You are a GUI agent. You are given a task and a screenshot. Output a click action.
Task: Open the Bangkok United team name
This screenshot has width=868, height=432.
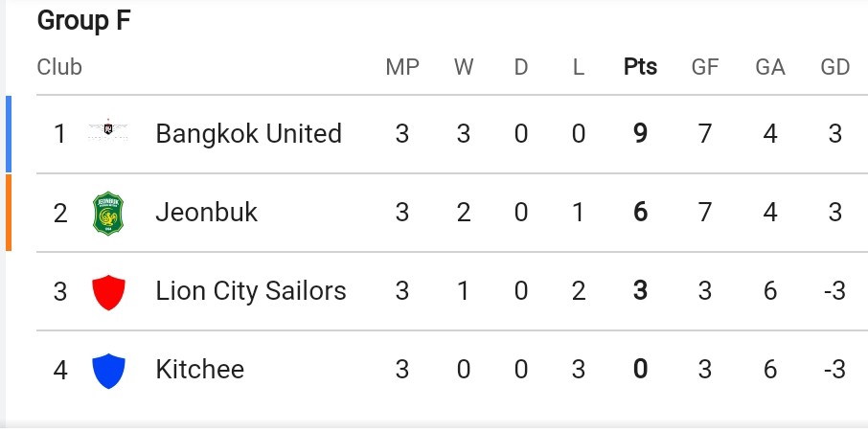click(x=248, y=134)
